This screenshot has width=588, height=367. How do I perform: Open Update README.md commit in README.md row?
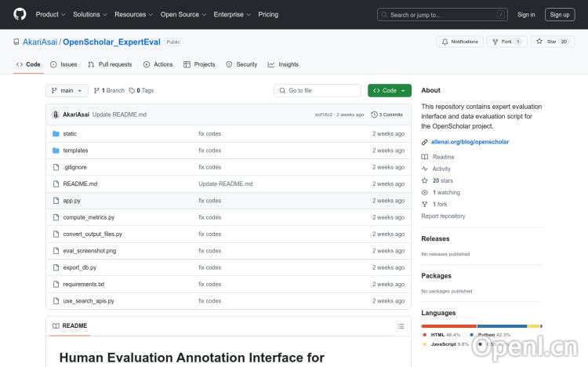[x=225, y=183]
